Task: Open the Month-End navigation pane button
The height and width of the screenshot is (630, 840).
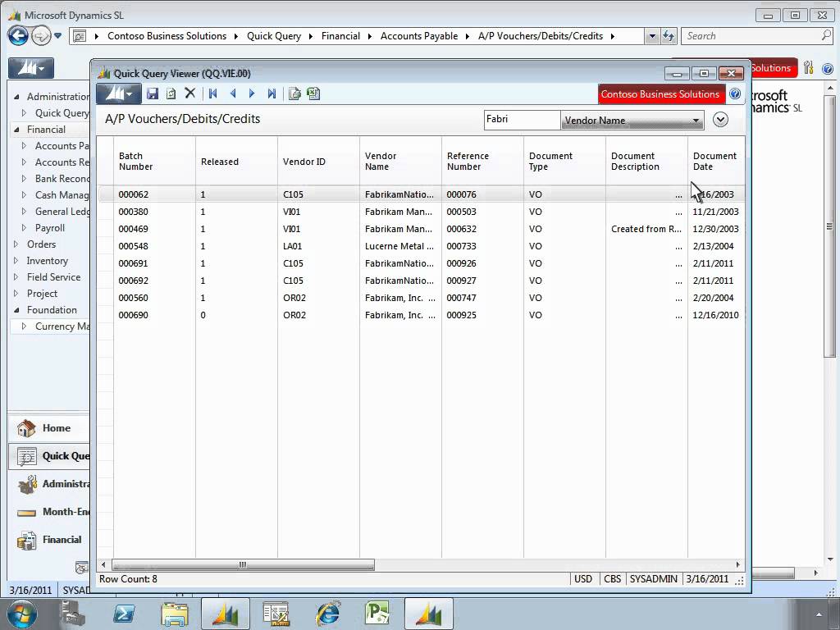Action: pyautogui.click(x=49, y=512)
